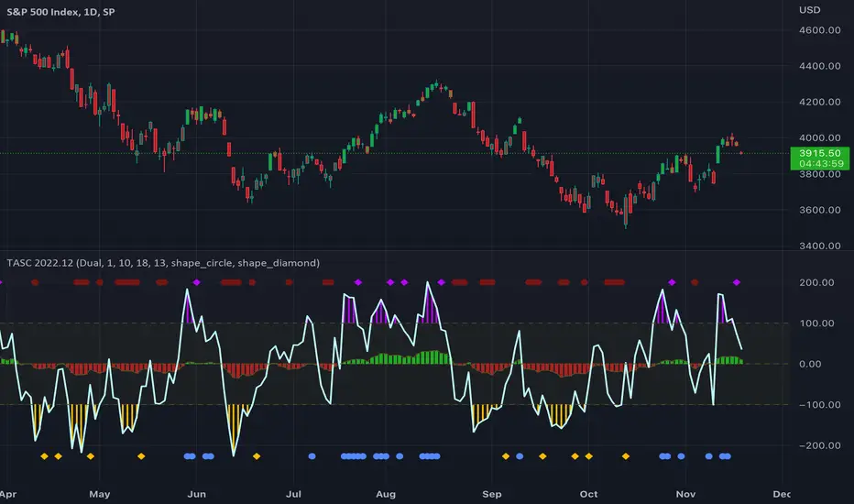Click the USD currency label

tap(809, 10)
